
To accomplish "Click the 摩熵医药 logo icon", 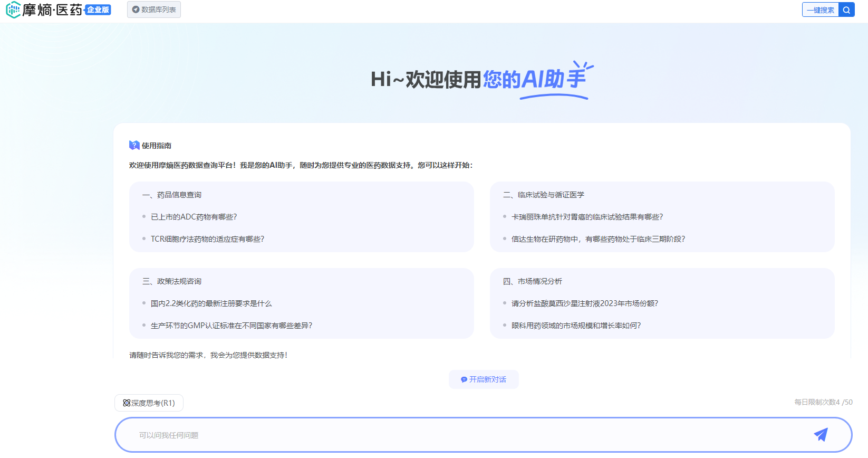I will click(13, 9).
